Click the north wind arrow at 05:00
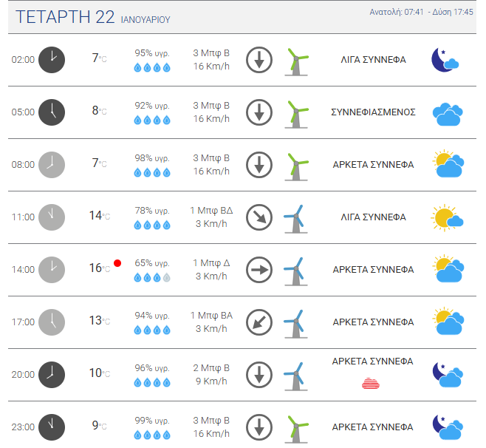Image resolution: width=486 pixels, height=448 pixels. coord(259,112)
